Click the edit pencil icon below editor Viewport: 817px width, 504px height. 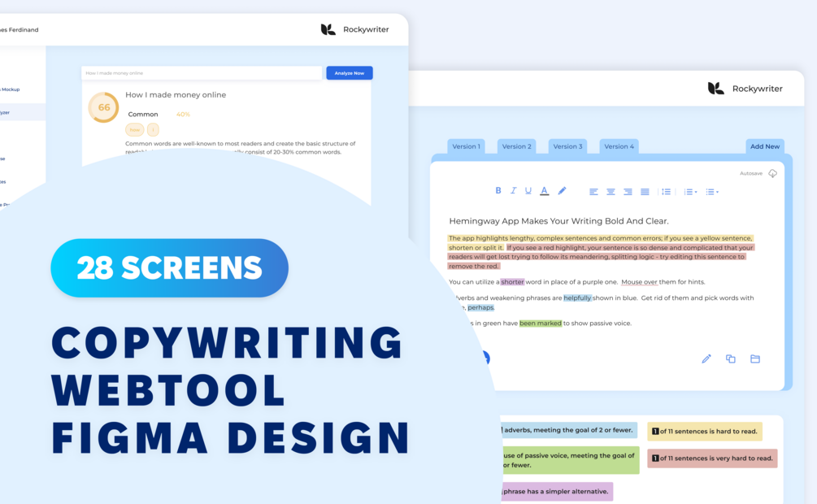(x=706, y=358)
